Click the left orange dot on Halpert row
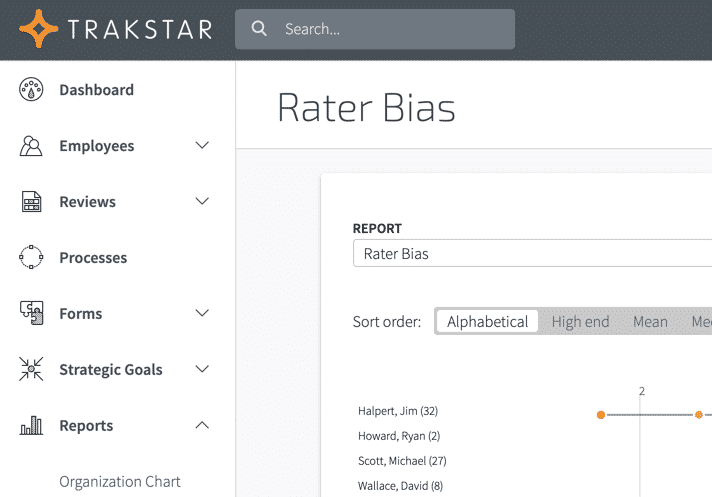712x497 pixels. (601, 415)
